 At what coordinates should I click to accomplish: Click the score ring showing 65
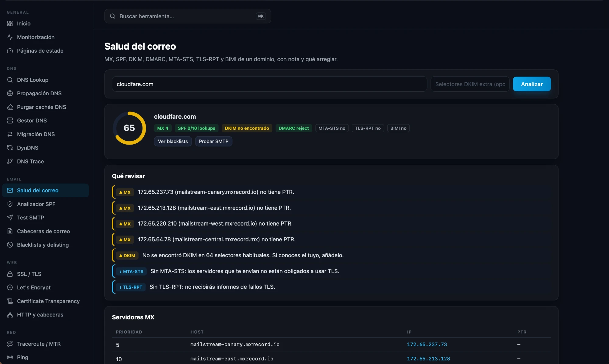click(129, 128)
